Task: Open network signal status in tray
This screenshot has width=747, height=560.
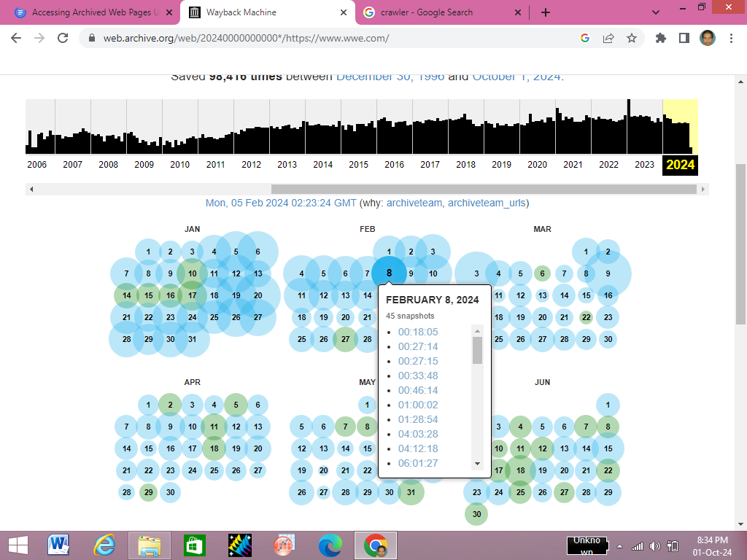Action: [638, 546]
